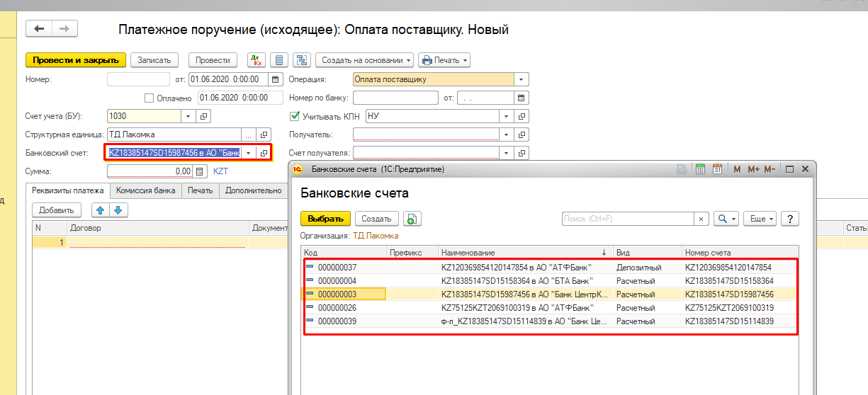Subtract from memory with M- button
868x395 pixels.
tap(770, 169)
